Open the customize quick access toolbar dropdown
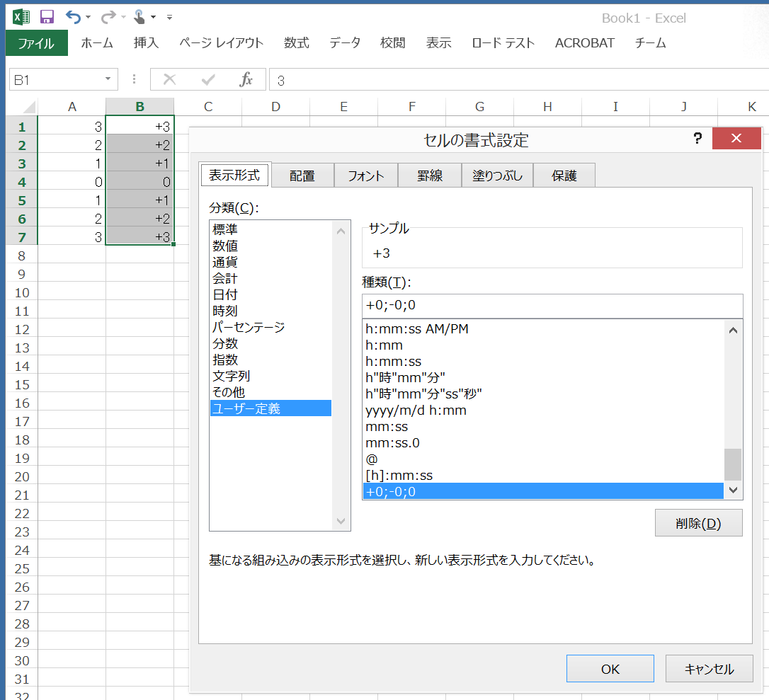The image size is (769, 700). (x=170, y=17)
